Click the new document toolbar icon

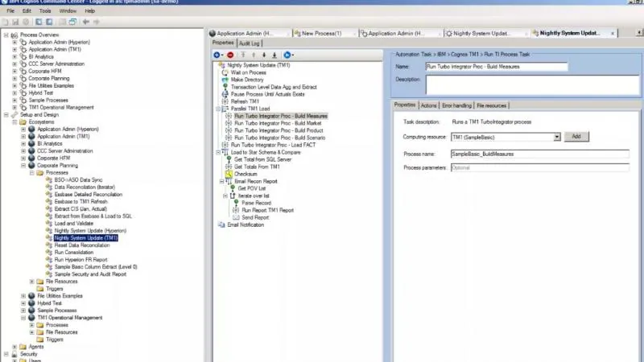[x=5, y=22]
